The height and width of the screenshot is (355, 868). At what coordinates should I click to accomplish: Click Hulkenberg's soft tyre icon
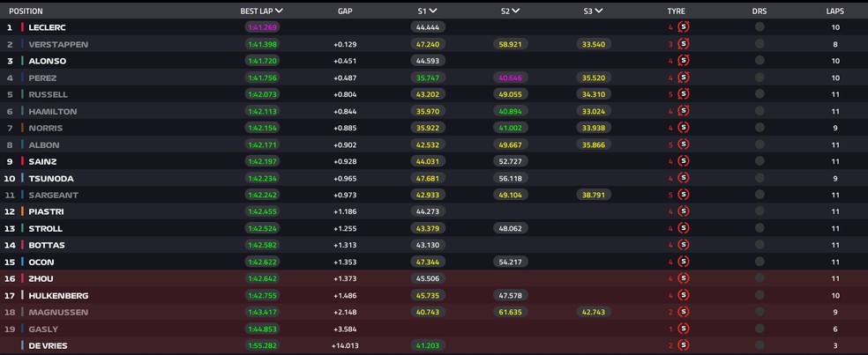(x=684, y=295)
